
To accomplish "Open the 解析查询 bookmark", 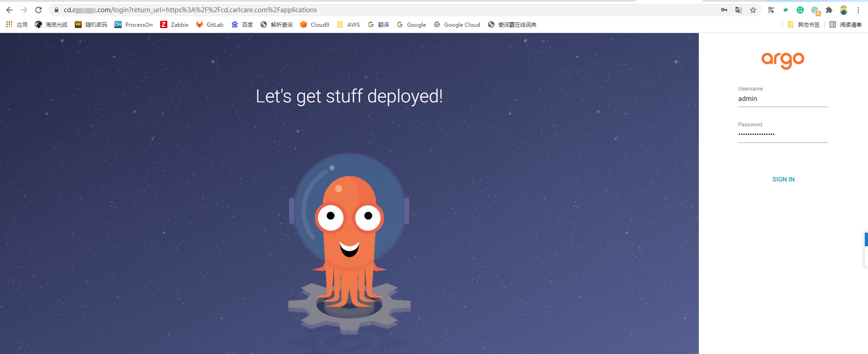I will coord(276,24).
